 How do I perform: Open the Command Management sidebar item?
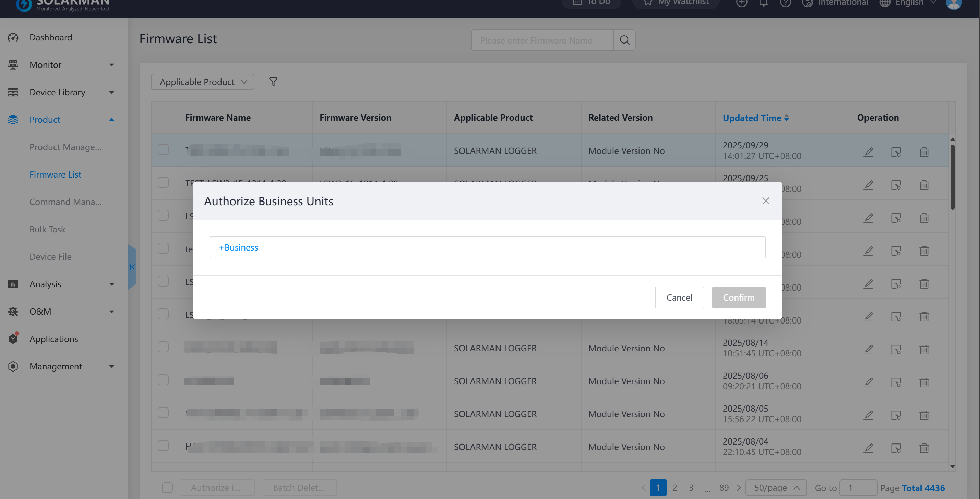[x=65, y=202]
